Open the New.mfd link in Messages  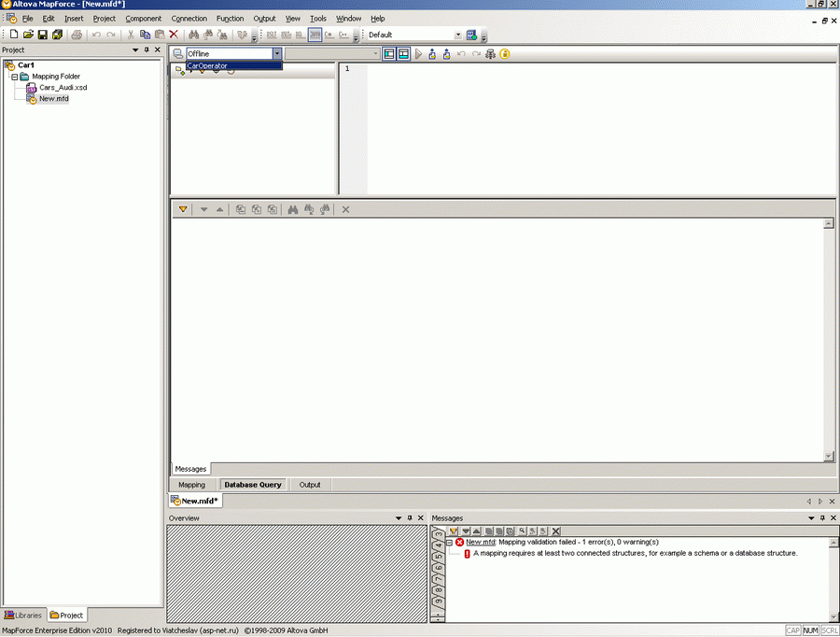[481, 542]
